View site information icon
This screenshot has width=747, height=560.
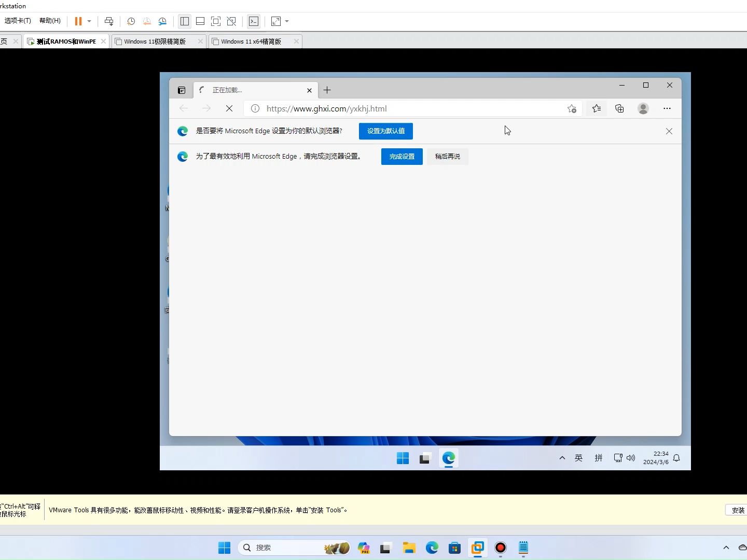pyautogui.click(x=255, y=108)
